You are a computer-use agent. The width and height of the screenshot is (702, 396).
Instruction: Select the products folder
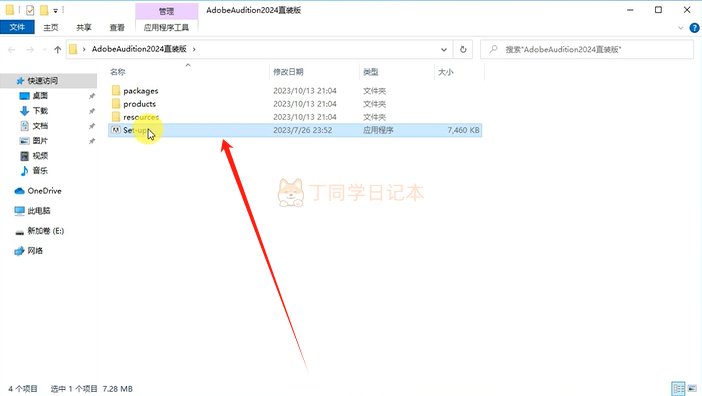tap(140, 104)
